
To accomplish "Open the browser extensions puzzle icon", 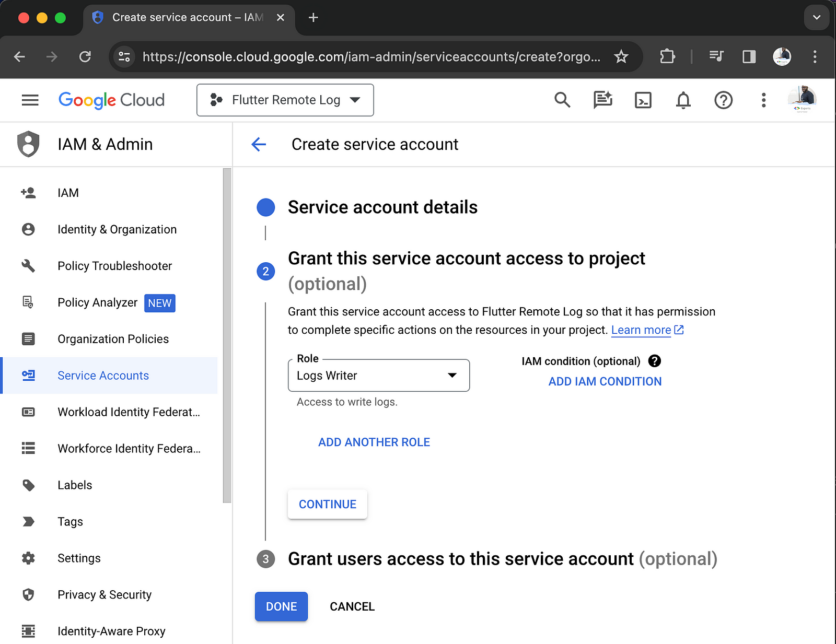I will [x=667, y=56].
